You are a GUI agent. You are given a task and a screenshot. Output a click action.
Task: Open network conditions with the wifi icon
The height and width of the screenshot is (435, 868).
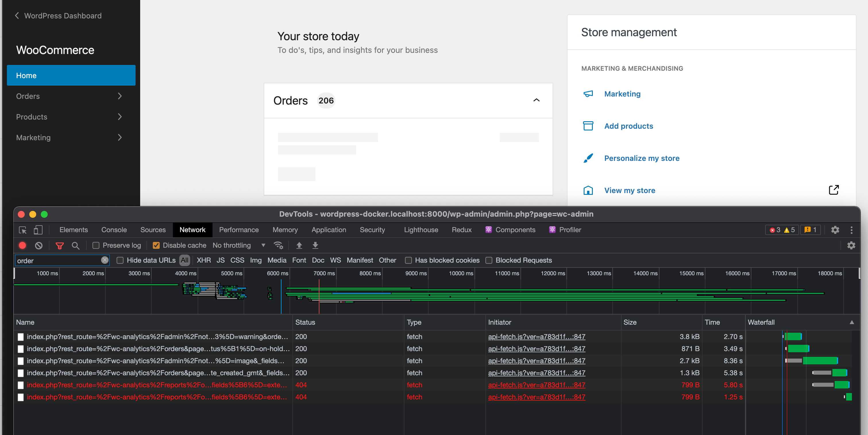279,245
